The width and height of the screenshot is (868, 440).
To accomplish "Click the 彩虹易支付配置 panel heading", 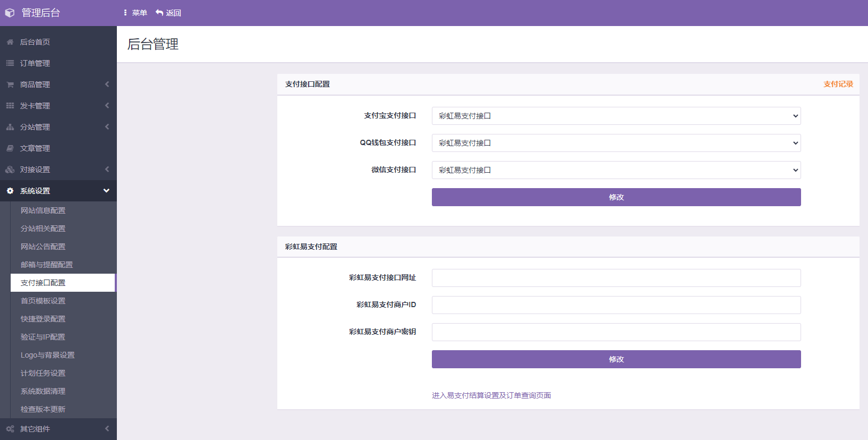I will click(x=311, y=247).
